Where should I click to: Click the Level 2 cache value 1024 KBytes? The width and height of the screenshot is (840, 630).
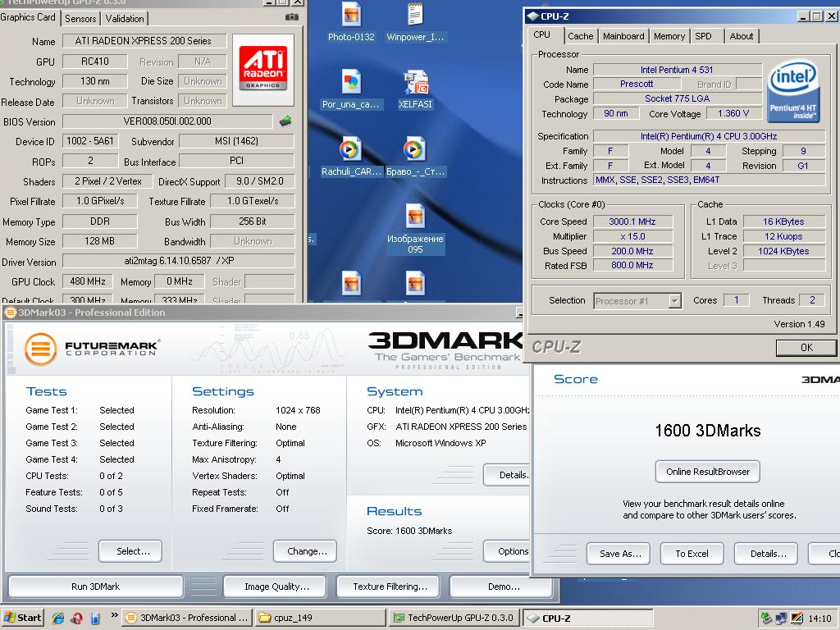(783, 251)
